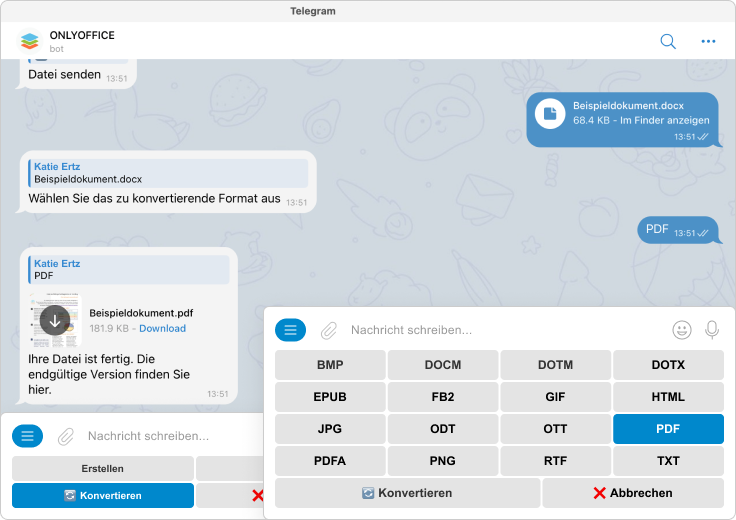Choose BMP format

point(330,365)
